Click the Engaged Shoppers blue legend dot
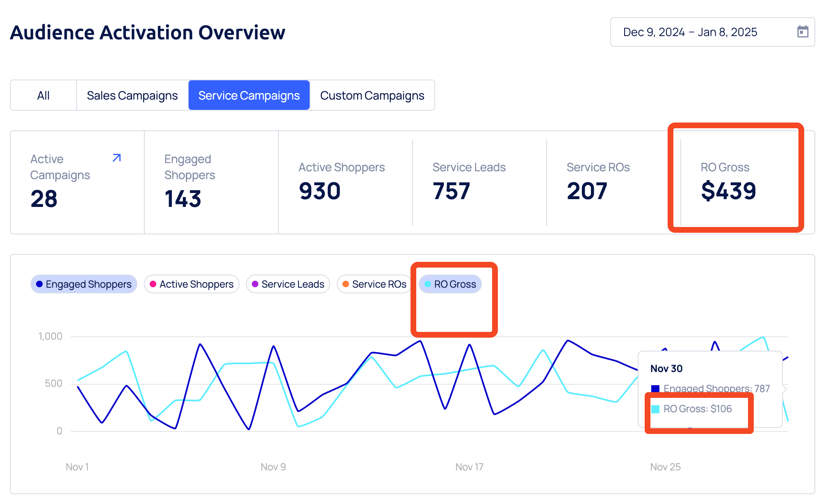The image size is (821, 504). click(39, 284)
